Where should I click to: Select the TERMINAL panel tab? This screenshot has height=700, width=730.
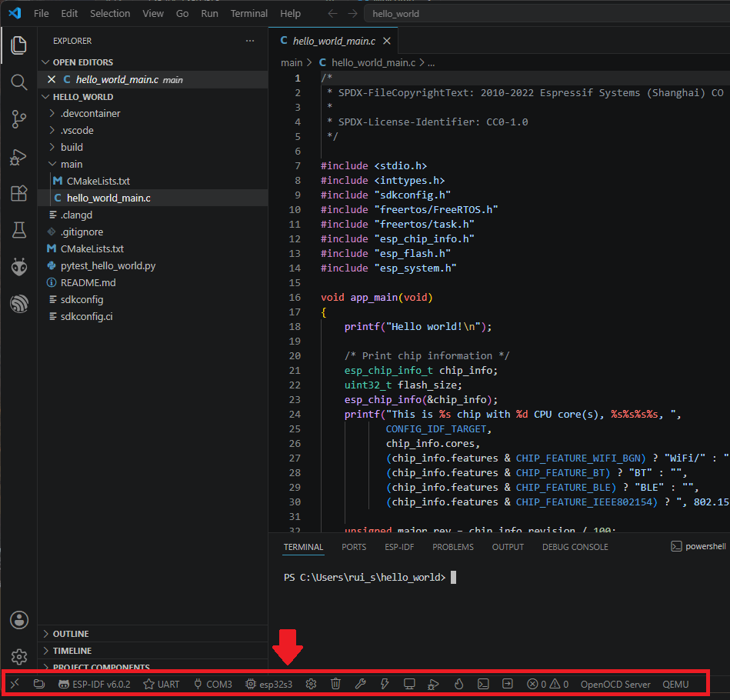(304, 547)
